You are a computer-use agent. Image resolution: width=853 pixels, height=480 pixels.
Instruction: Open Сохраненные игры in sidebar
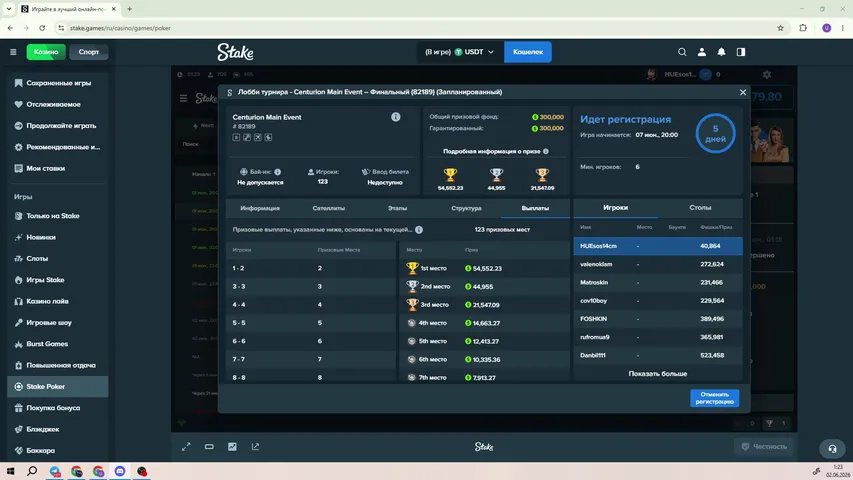[58, 83]
